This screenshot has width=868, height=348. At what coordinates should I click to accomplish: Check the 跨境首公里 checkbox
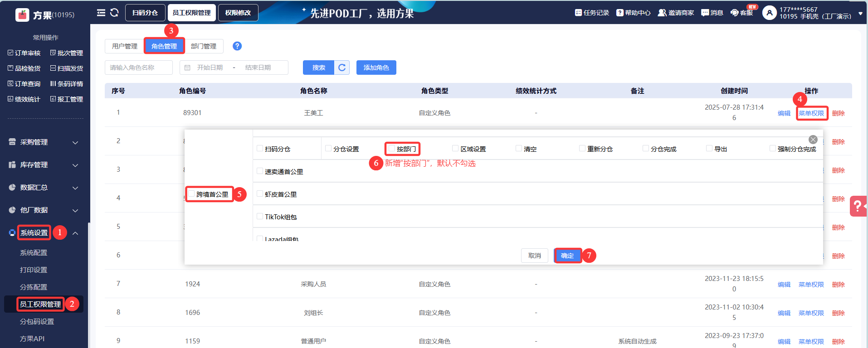191,194
